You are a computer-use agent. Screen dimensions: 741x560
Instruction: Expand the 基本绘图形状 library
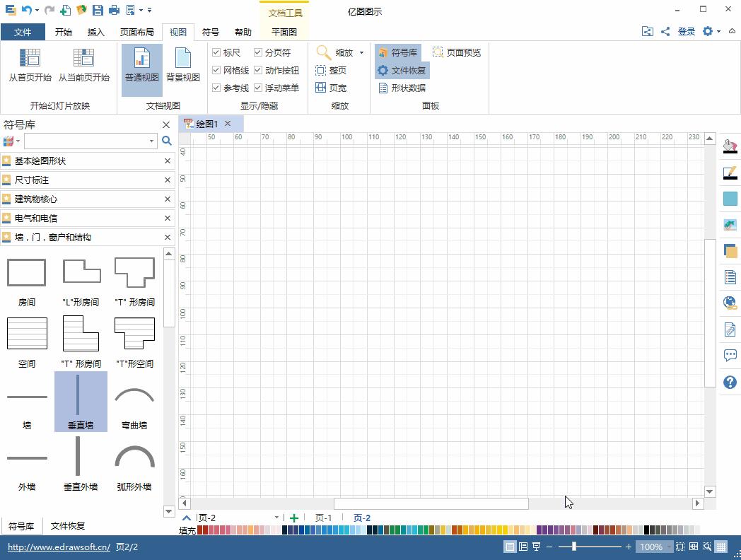(88, 161)
